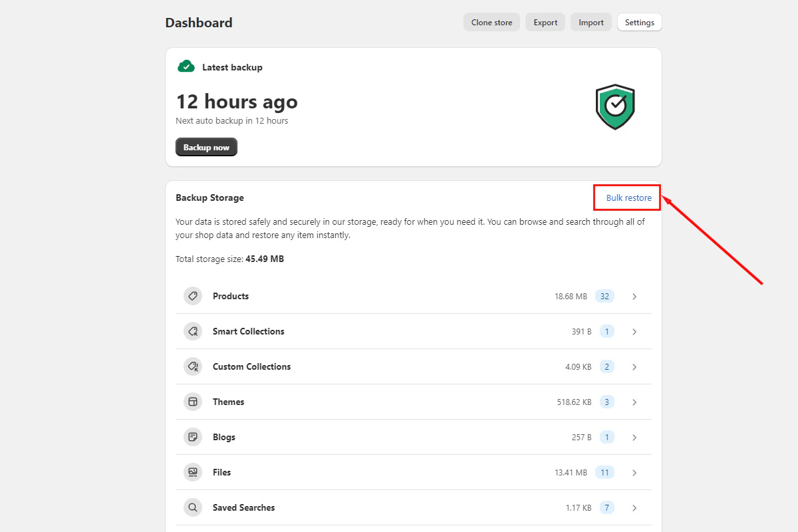Viewport: 798px width, 532px height.
Task: Click the Blogs icon
Action: point(192,437)
